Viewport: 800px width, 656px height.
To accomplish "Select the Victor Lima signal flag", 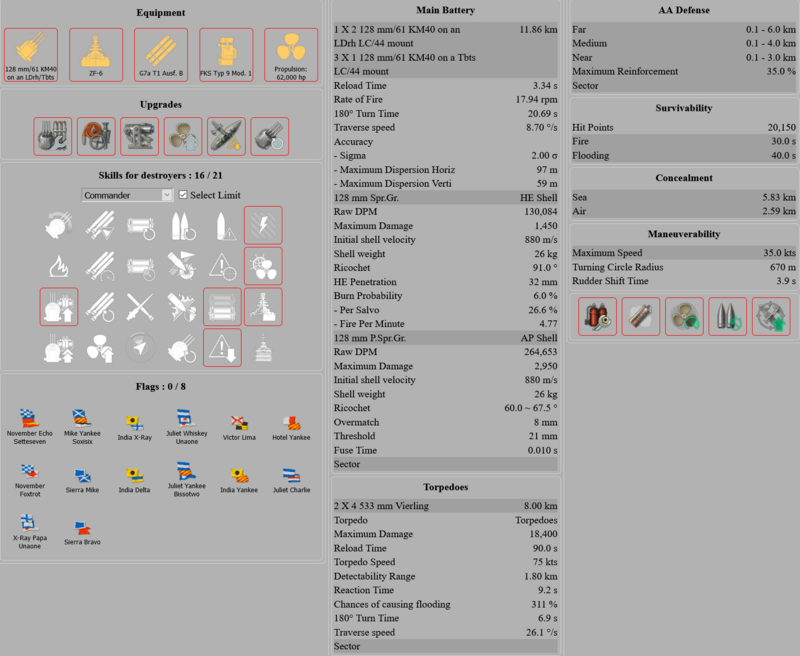I will (x=237, y=418).
